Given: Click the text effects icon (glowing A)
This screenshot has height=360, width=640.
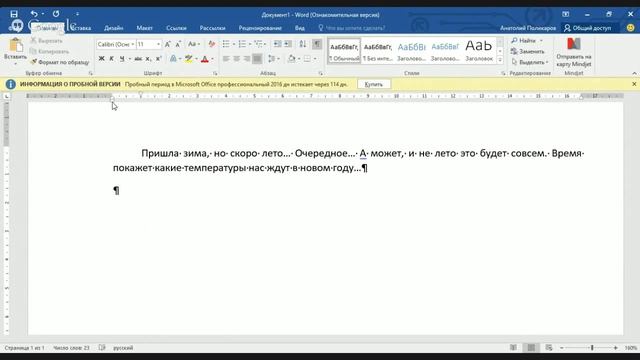Looking at the screenshot, I should click(173, 59).
